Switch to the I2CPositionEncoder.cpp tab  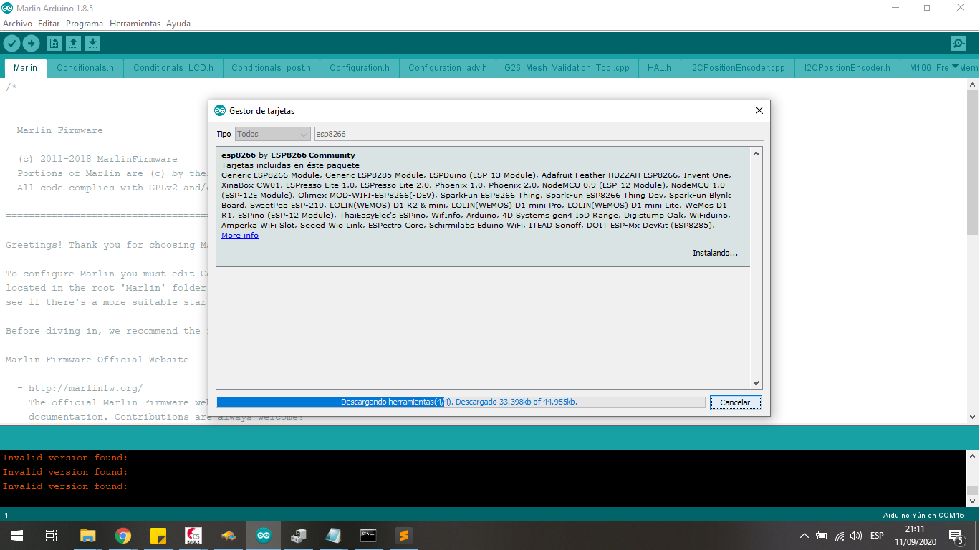click(x=738, y=68)
